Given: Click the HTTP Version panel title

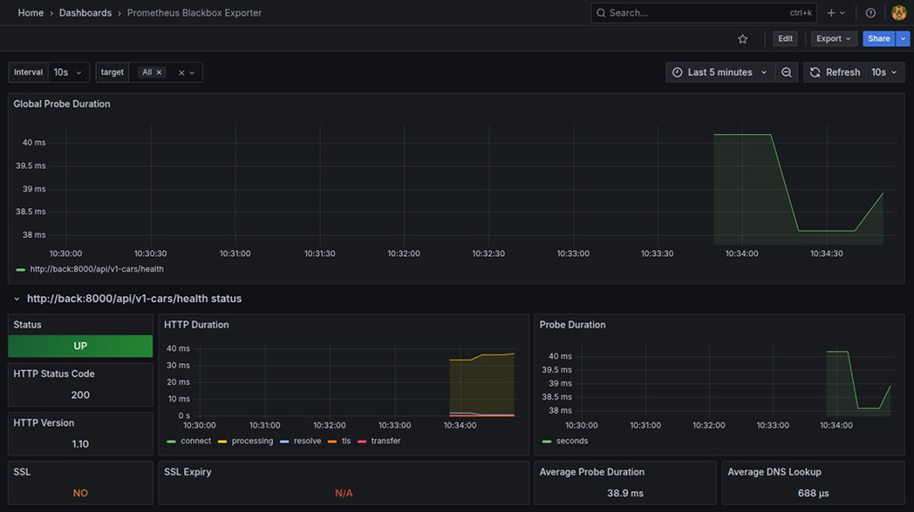Looking at the screenshot, I should coord(44,423).
